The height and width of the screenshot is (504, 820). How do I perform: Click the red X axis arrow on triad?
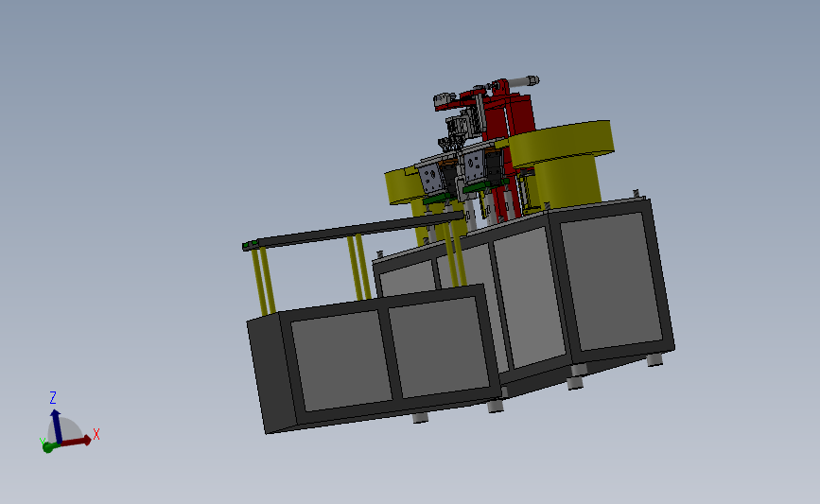click(79, 442)
